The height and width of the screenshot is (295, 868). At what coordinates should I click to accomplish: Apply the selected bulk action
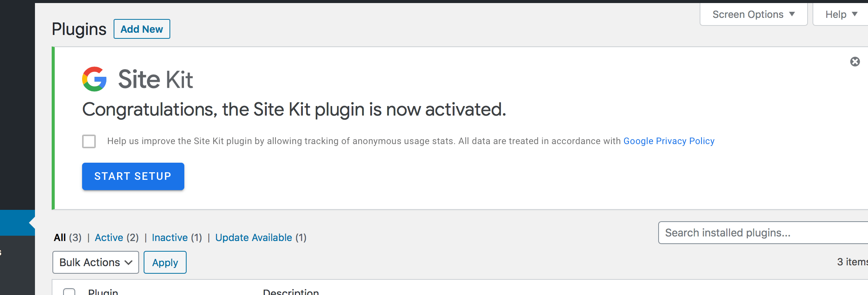coord(165,262)
